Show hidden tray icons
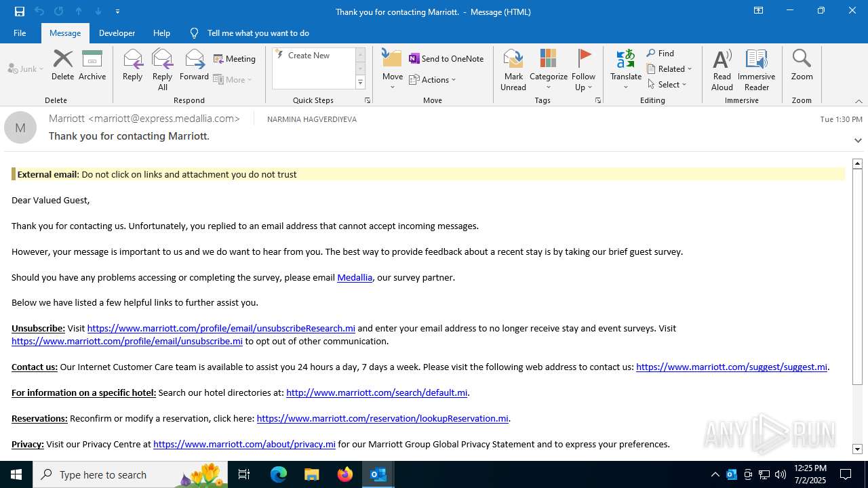Image resolution: width=868 pixels, height=488 pixels. coord(715,474)
